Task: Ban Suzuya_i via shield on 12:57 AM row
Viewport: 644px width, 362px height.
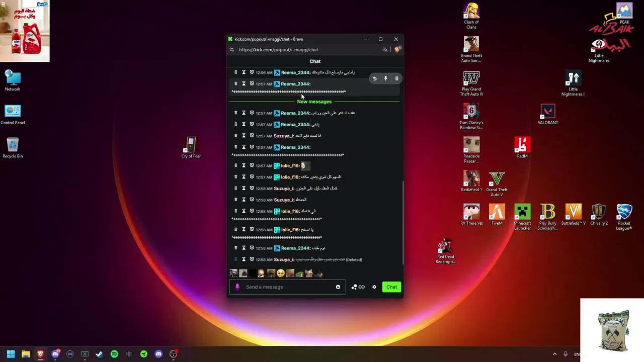Action: point(252,136)
